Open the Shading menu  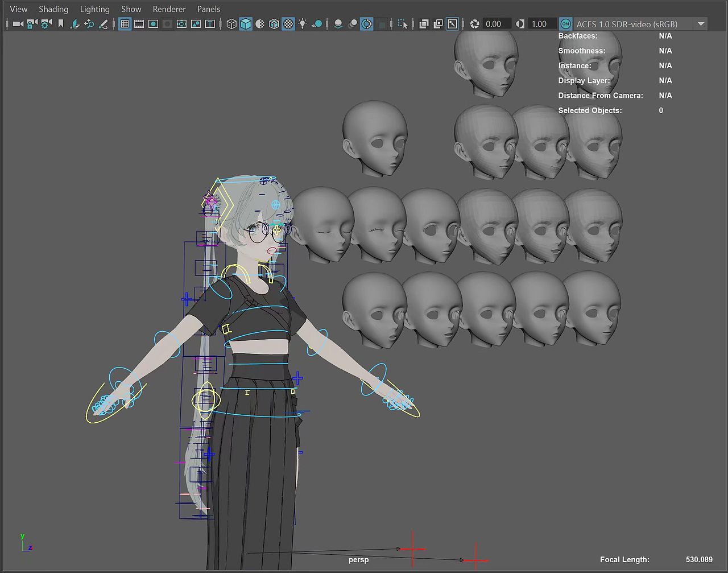pos(53,9)
